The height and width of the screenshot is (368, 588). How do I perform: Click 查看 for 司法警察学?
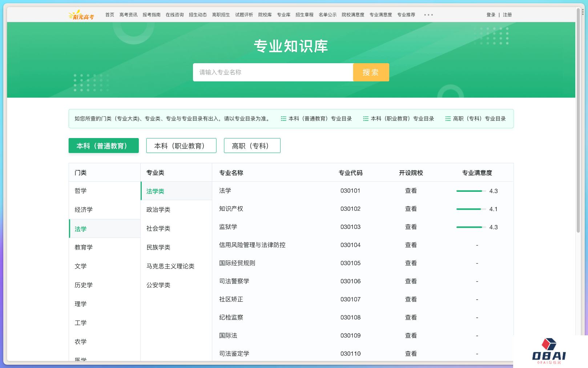click(411, 281)
